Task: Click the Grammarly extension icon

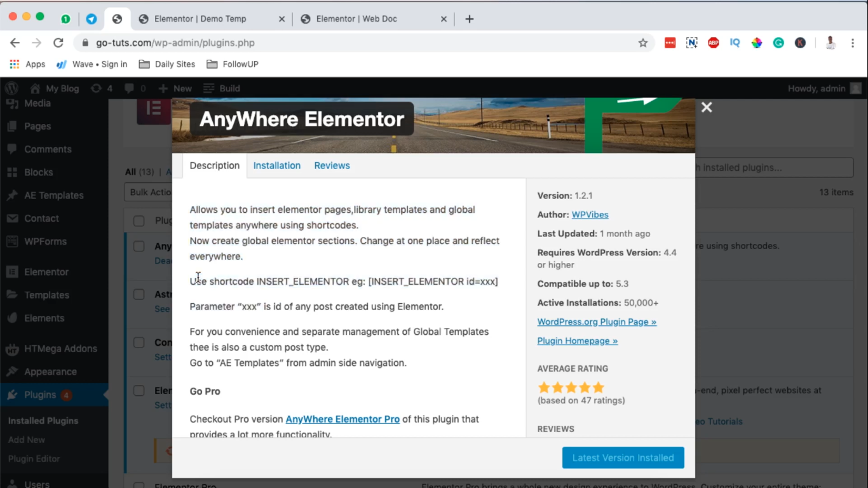Action: tap(778, 43)
